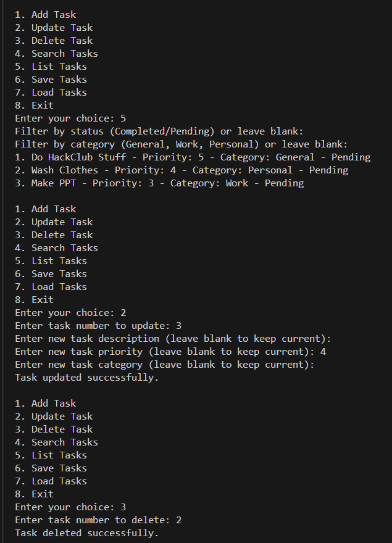Click the "Enter task number to update: 3" line

pos(98,326)
